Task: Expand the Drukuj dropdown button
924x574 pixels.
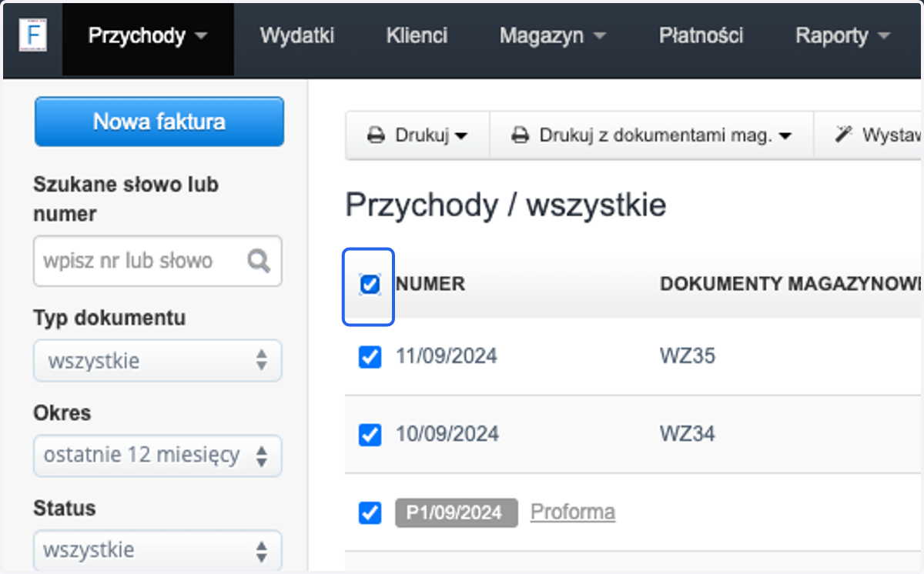Action: pyautogui.click(x=418, y=136)
